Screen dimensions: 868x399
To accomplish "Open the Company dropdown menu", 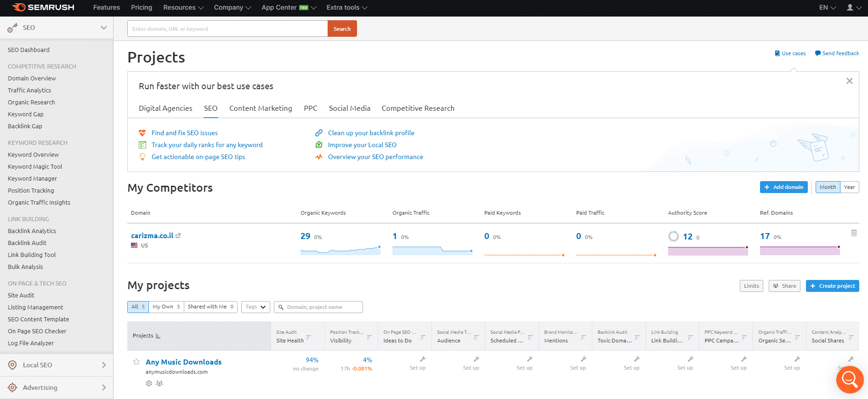I will coord(233,7).
